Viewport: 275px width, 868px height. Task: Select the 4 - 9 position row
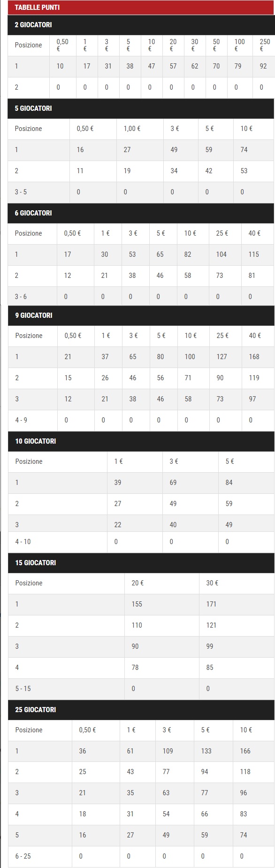[141, 420]
